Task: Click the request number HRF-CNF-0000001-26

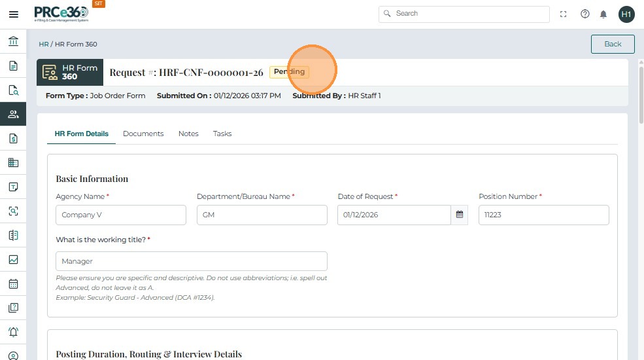Action: pos(211,73)
